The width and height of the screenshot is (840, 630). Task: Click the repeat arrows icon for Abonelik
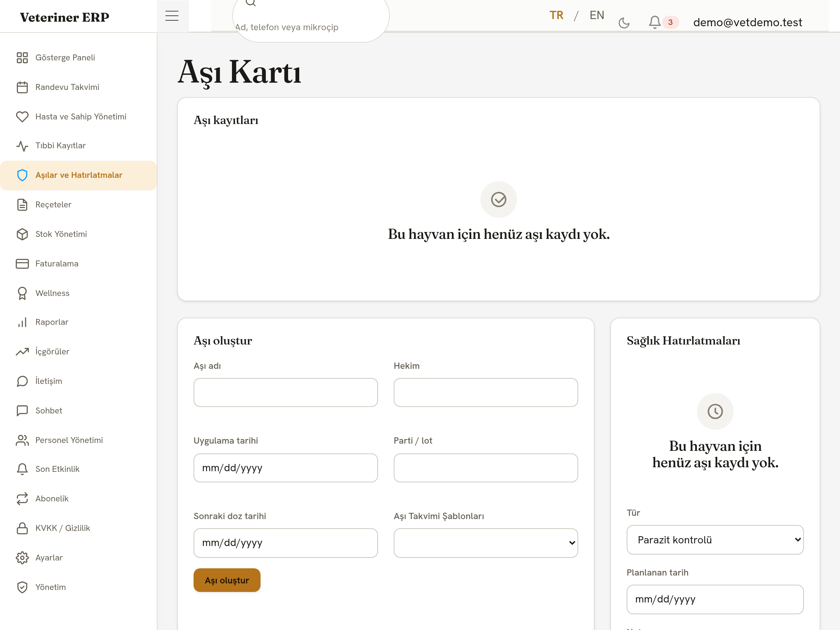point(22,499)
